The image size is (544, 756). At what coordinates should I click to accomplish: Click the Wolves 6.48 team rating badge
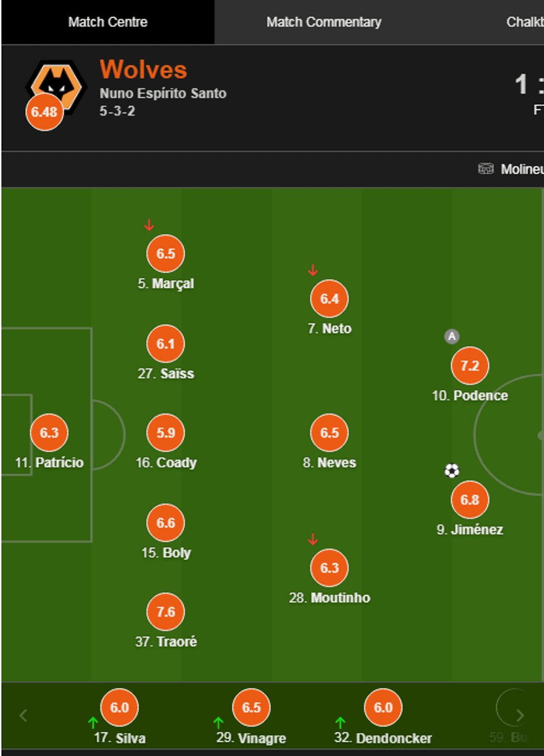pos(44,112)
